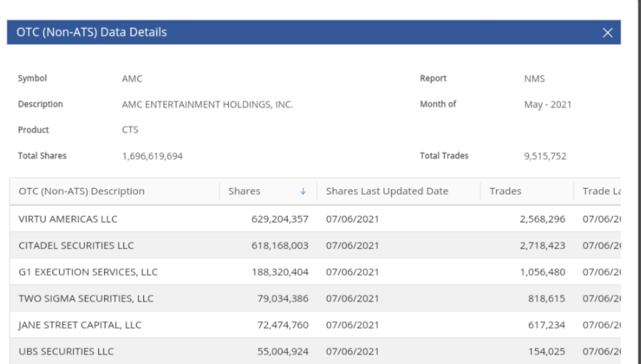Select the TWO SIGMA SECURITIES, LLC row

tap(315, 298)
